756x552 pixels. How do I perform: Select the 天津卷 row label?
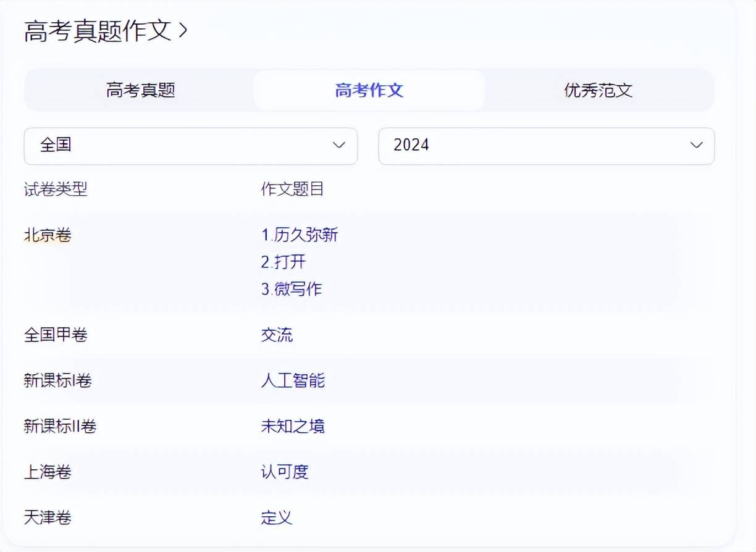point(48,517)
